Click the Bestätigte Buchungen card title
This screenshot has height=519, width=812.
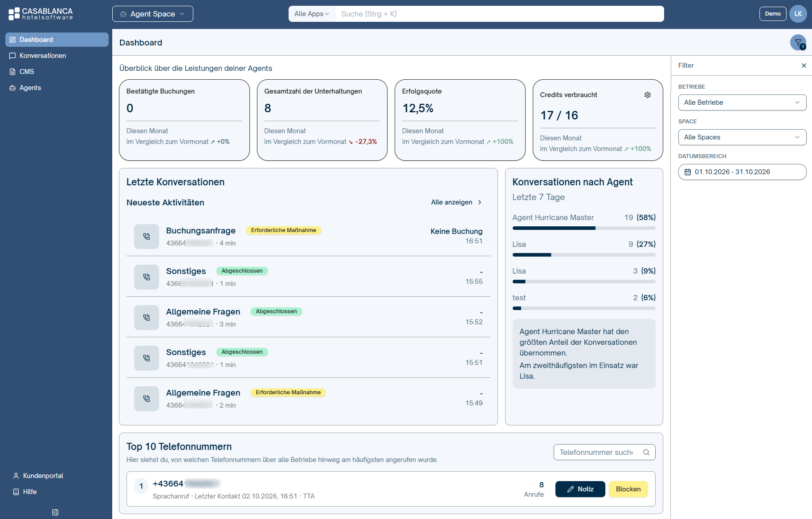160,91
